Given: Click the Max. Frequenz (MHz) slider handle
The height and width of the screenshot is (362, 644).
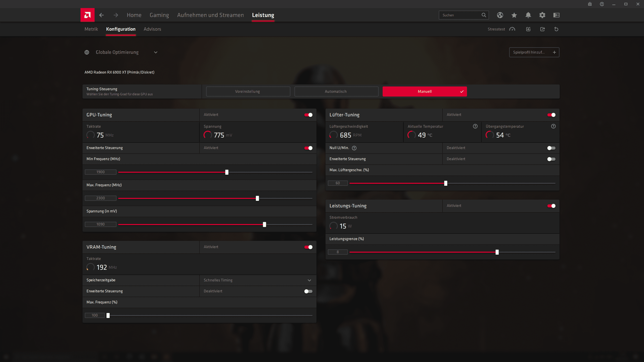Looking at the screenshot, I should [257, 198].
